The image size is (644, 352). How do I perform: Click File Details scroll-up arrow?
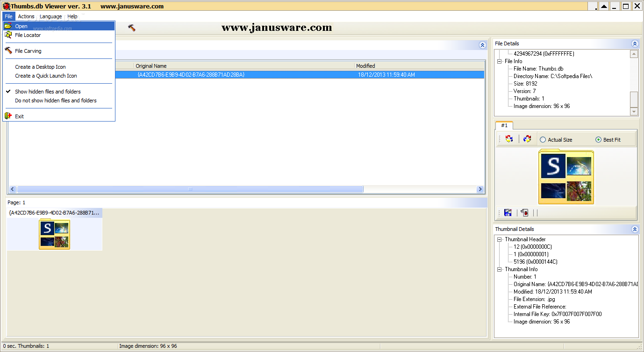click(634, 54)
